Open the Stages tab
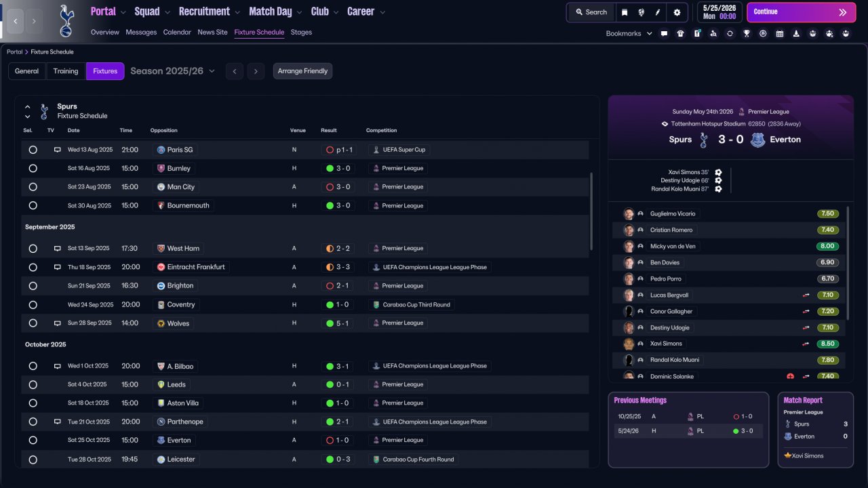This screenshot has width=868, height=488. coord(301,32)
